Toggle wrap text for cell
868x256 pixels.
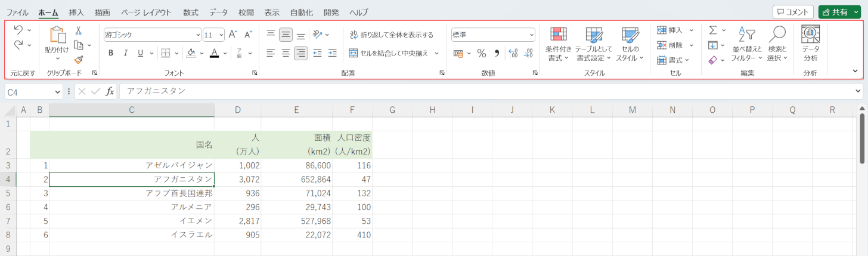point(391,35)
